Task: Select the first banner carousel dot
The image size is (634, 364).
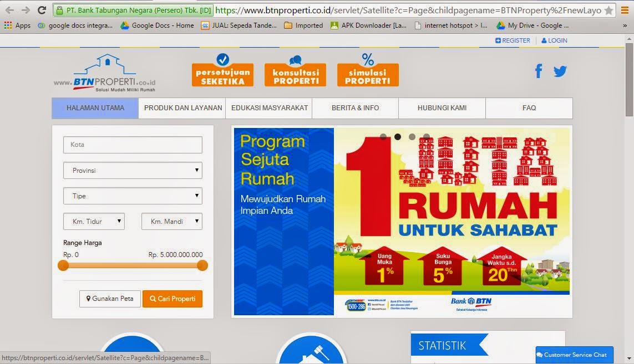Action: click(383, 137)
